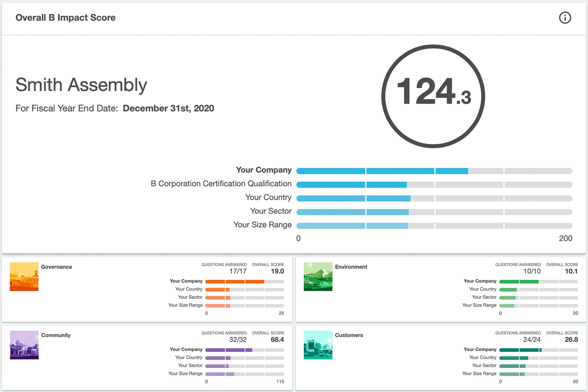Open the Community illustration thumbnail

tap(24, 345)
